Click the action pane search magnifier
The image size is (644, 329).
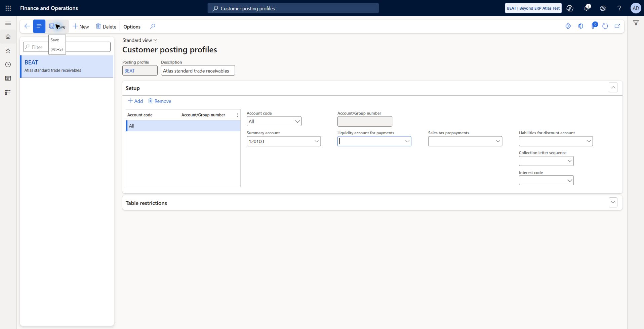pos(153,26)
